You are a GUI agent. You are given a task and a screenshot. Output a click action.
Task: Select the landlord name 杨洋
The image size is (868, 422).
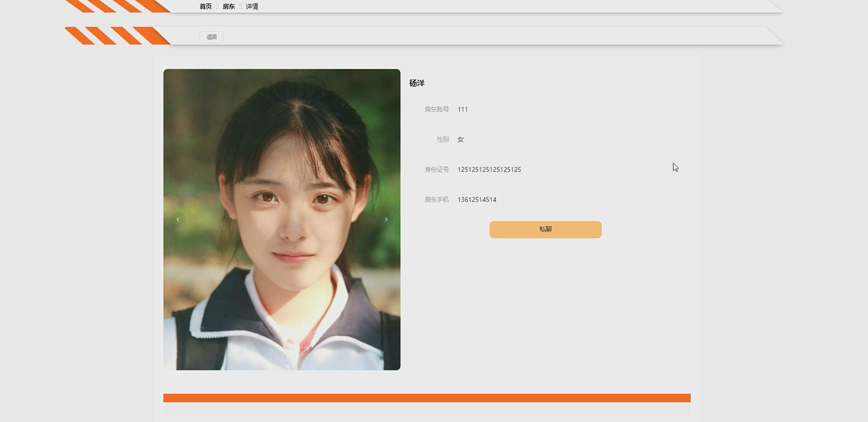tap(417, 83)
